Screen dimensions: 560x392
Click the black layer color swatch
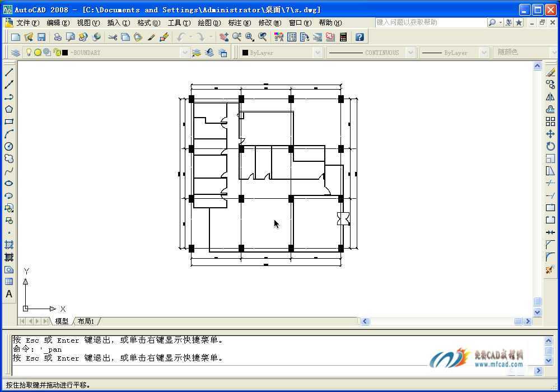pyautogui.click(x=65, y=53)
